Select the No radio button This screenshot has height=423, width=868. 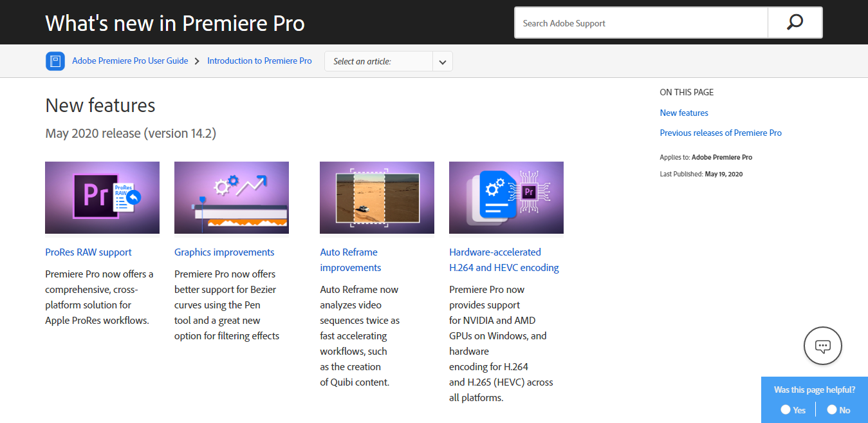832,409
